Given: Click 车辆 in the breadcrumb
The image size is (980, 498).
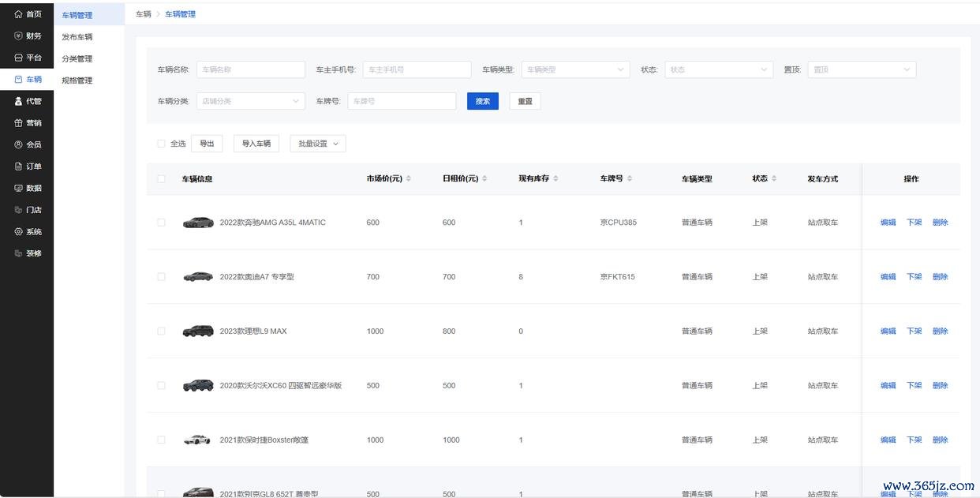Looking at the screenshot, I should click(x=144, y=14).
